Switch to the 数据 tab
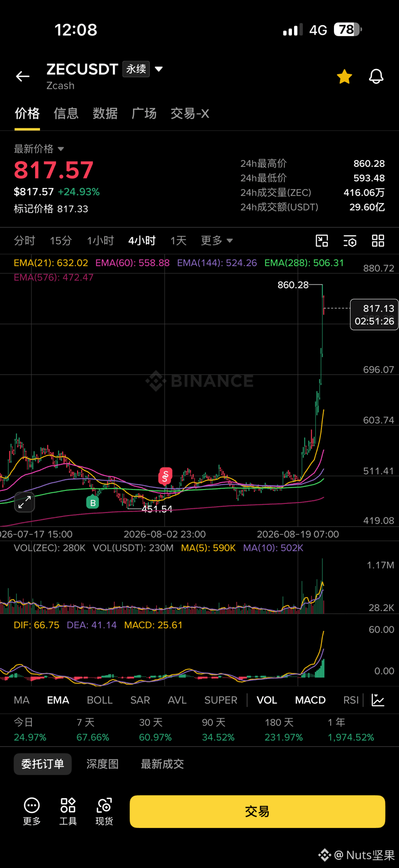The width and height of the screenshot is (399, 868). 105,113
